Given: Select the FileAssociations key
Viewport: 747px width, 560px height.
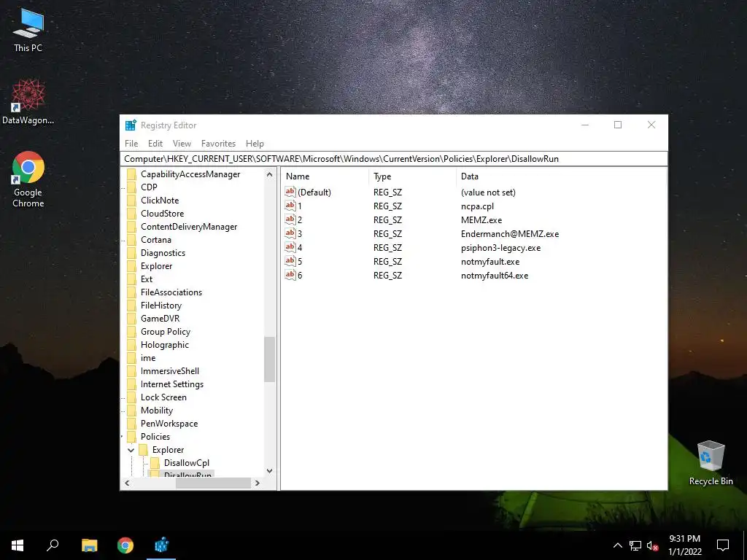Looking at the screenshot, I should tap(171, 292).
